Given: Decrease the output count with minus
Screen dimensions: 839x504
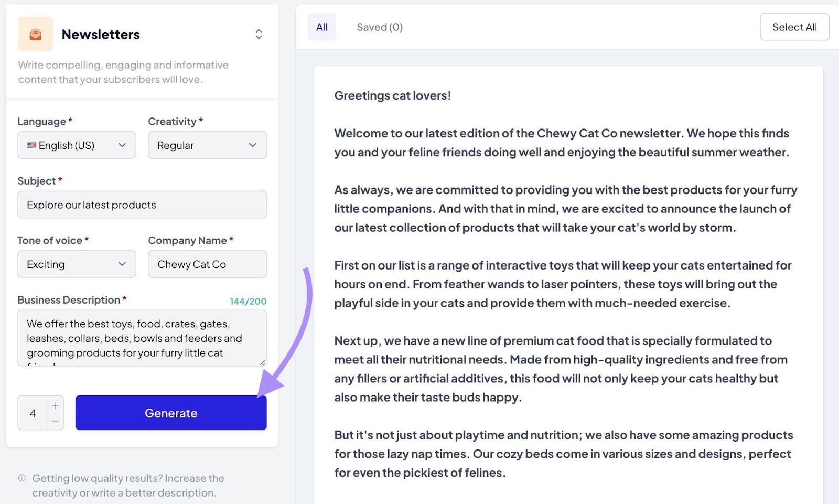Looking at the screenshot, I should (x=56, y=421).
